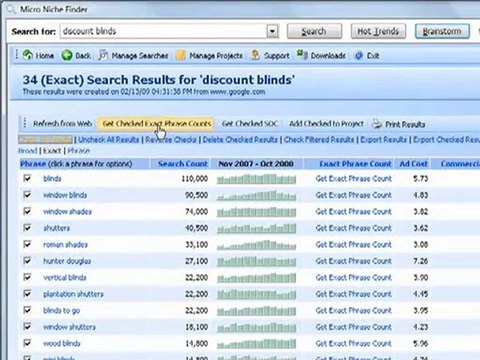Image resolution: width=480 pixels, height=360 pixels.
Task: Open Manage Searches from the toolbar
Action: [133, 55]
